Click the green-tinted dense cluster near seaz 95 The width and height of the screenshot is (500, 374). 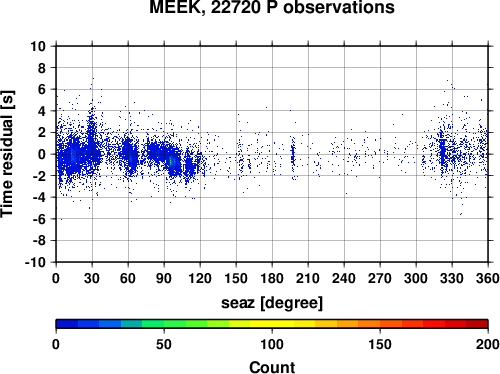[172, 162]
